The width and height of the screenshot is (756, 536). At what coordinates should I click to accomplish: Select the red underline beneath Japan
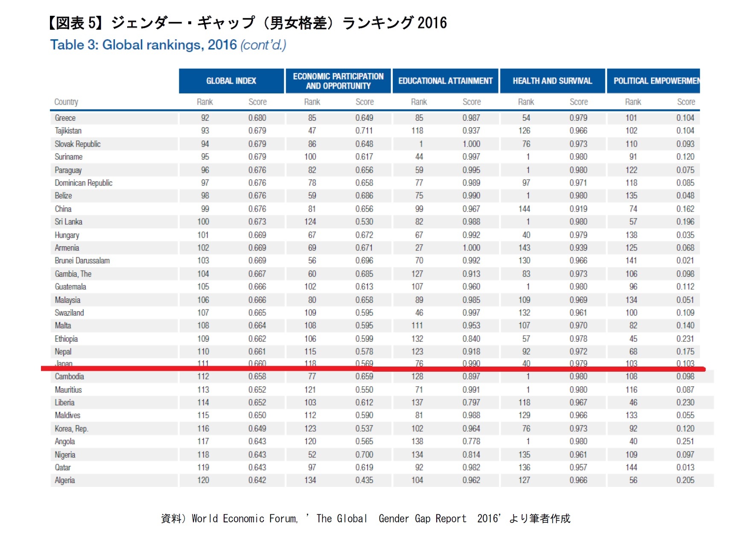pos(376,367)
